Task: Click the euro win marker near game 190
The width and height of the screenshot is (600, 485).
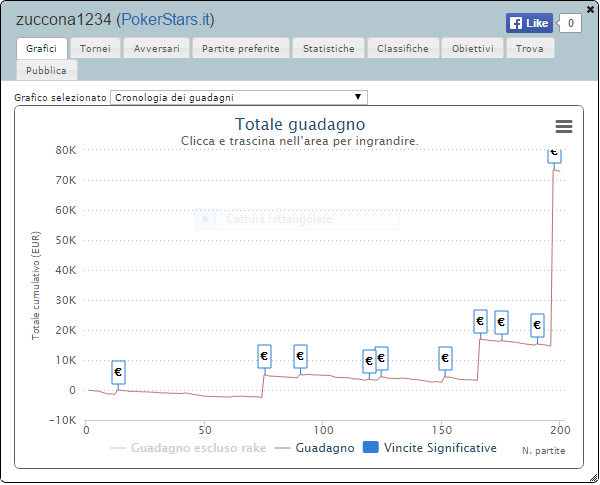Action: tap(537, 325)
